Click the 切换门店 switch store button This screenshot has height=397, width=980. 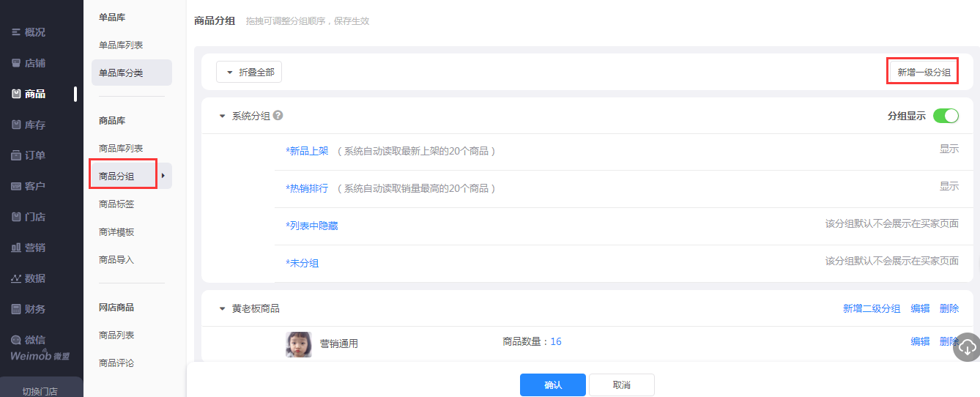41,390
